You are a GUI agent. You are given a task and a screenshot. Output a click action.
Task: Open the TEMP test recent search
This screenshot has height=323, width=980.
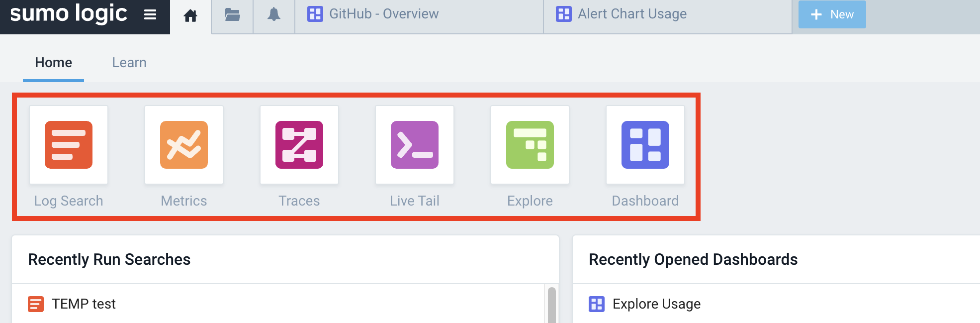point(84,304)
